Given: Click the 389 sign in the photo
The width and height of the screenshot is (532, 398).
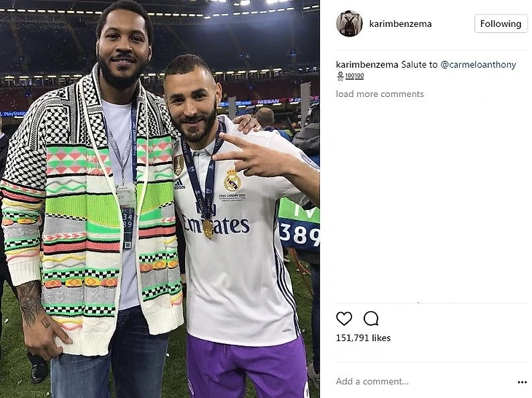Looking at the screenshot, I should (300, 234).
